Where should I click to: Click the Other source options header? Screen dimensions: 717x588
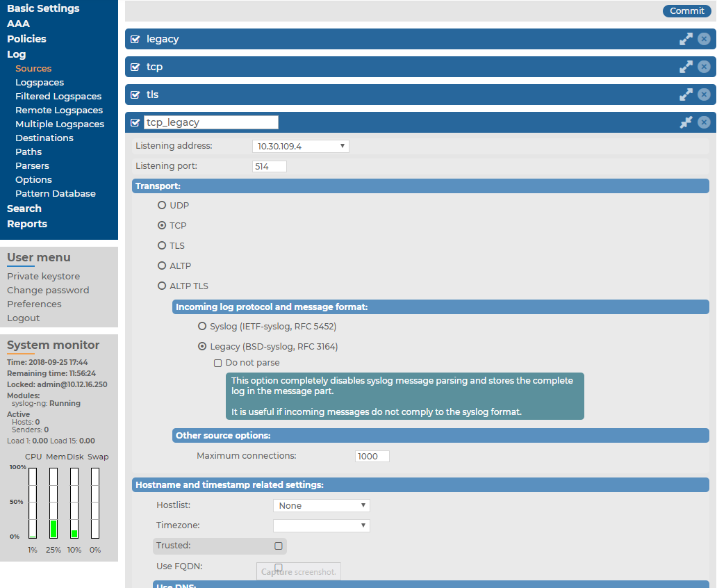coord(440,436)
